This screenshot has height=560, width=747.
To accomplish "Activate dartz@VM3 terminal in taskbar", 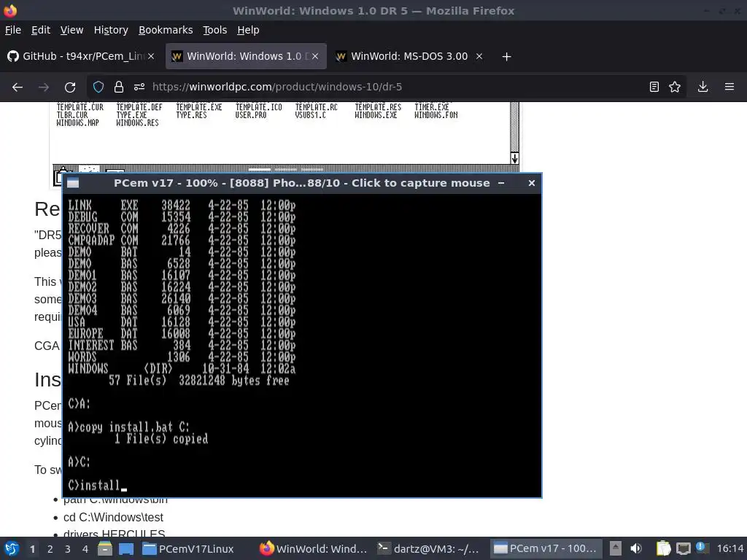I will coord(429,548).
